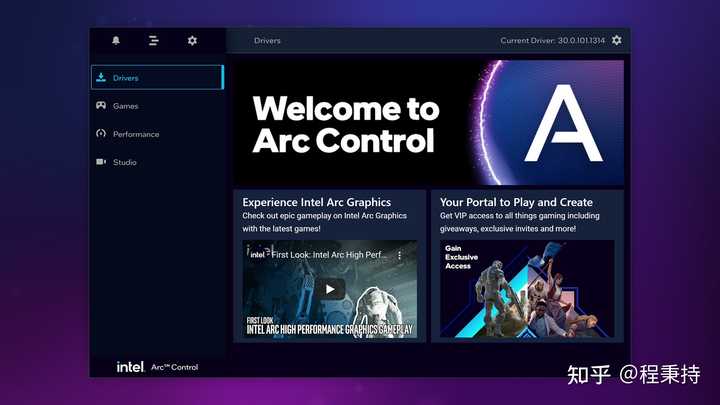Screen dimensions: 720x405
Task: Select the Drivers sidebar item
Action: 158,77
